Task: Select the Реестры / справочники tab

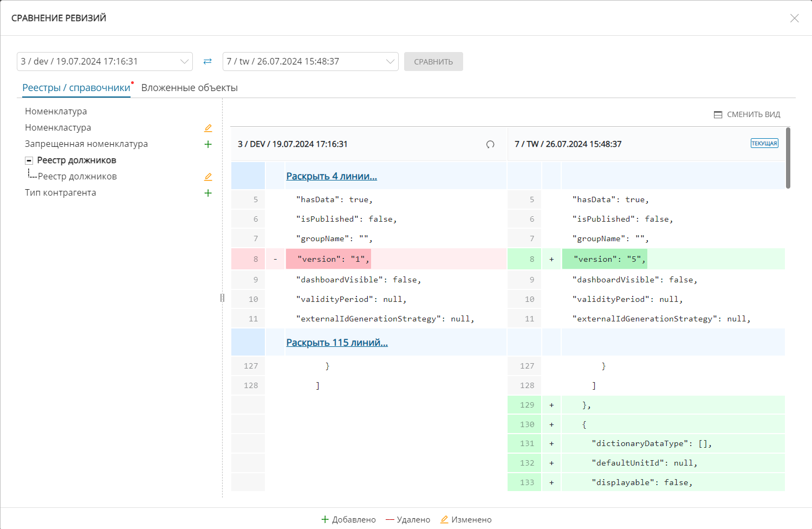Action: click(76, 88)
